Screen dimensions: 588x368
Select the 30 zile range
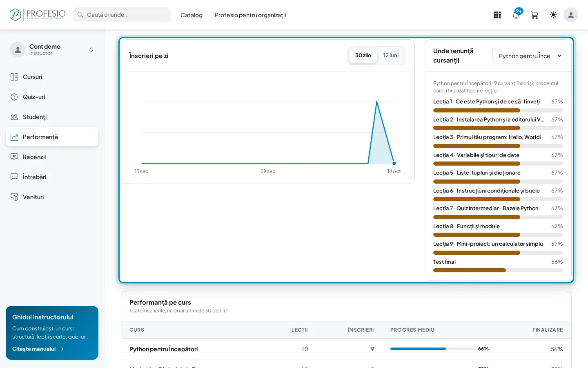(363, 56)
